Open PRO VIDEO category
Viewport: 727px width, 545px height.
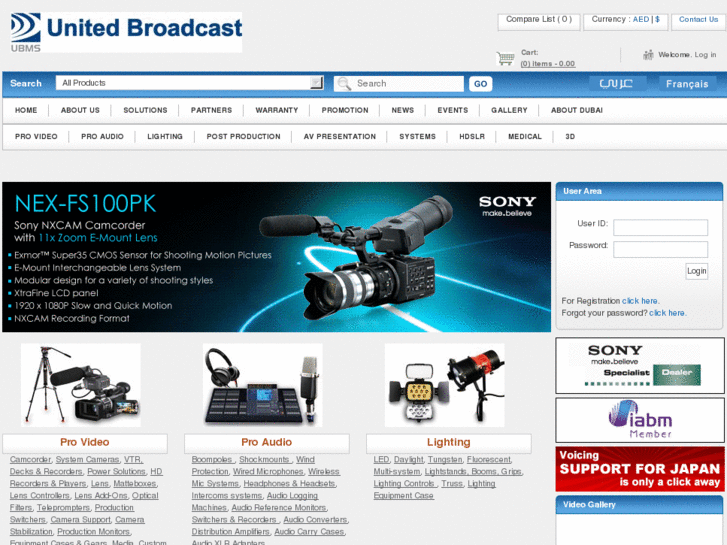[36, 137]
